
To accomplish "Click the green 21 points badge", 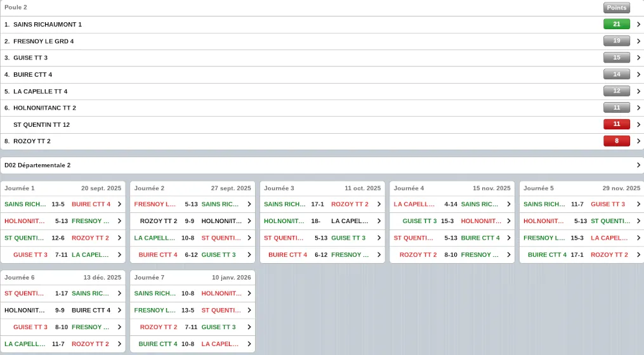I will coord(616,25).
